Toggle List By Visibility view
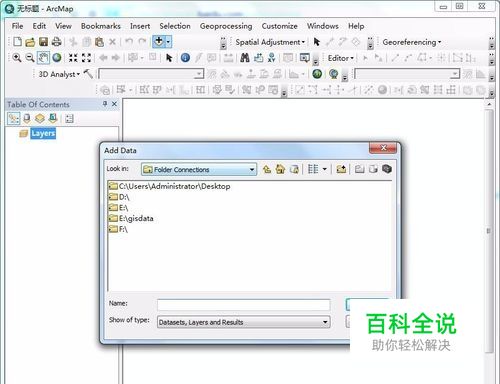This screenshot has height=384, width=500. coord(40,118)
